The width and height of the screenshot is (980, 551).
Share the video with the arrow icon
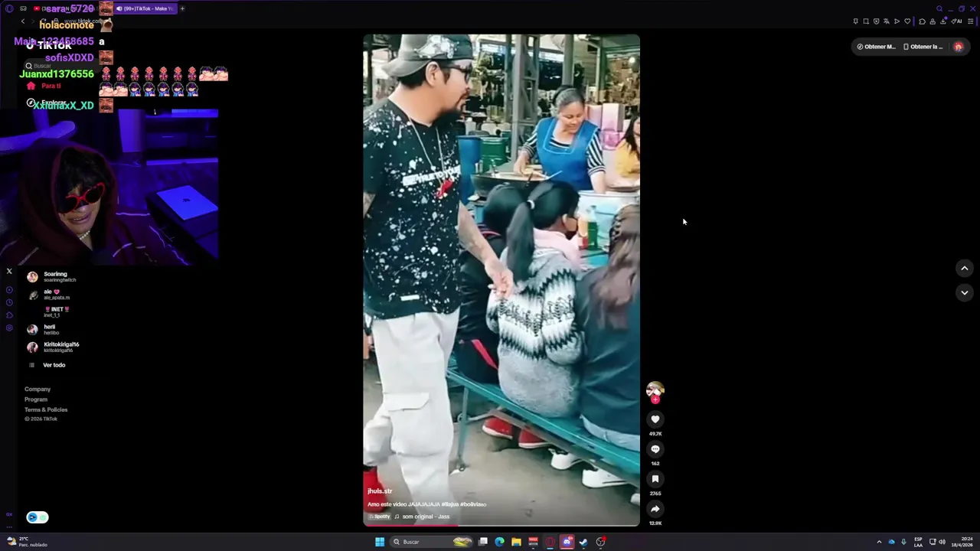click(x=655, y=509)
